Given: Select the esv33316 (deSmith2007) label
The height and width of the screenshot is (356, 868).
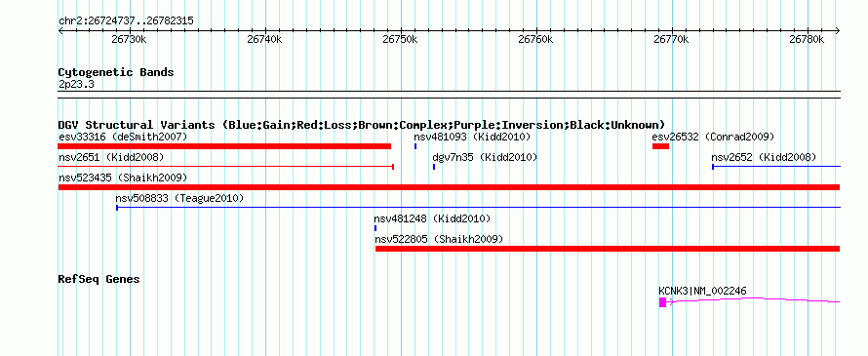Looking at the screenshot, I should click(x=123, y=137).
